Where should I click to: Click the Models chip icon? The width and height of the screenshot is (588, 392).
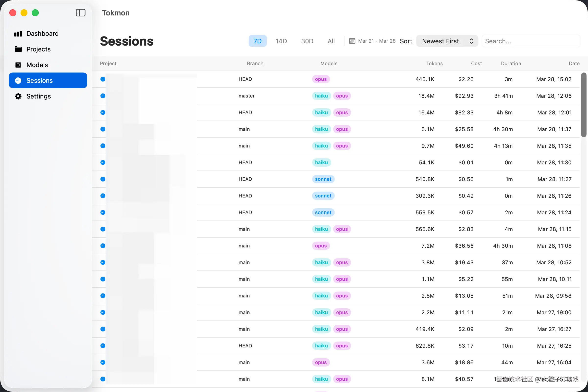point(18,65)
